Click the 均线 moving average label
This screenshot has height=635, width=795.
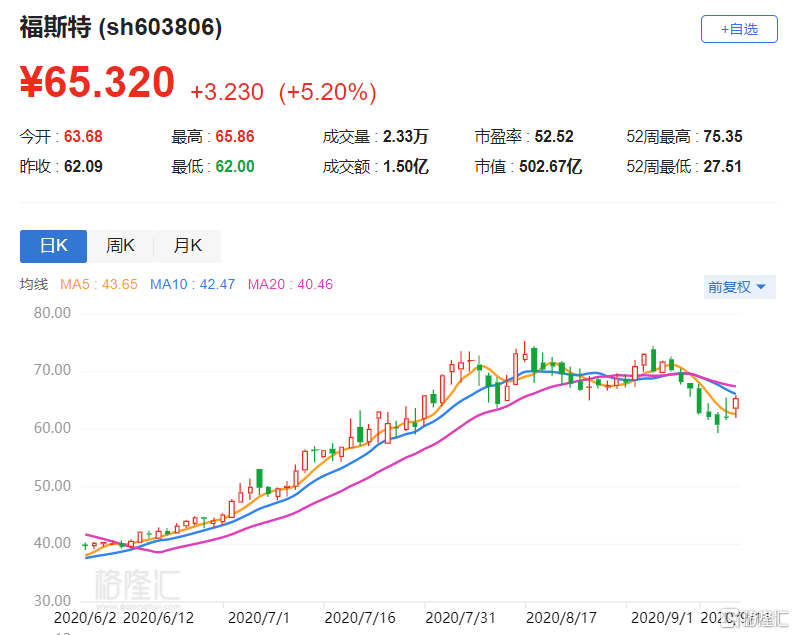tap(34, 284)
